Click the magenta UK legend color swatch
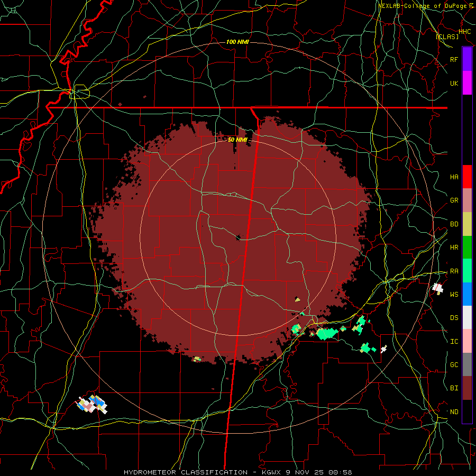 467,83
